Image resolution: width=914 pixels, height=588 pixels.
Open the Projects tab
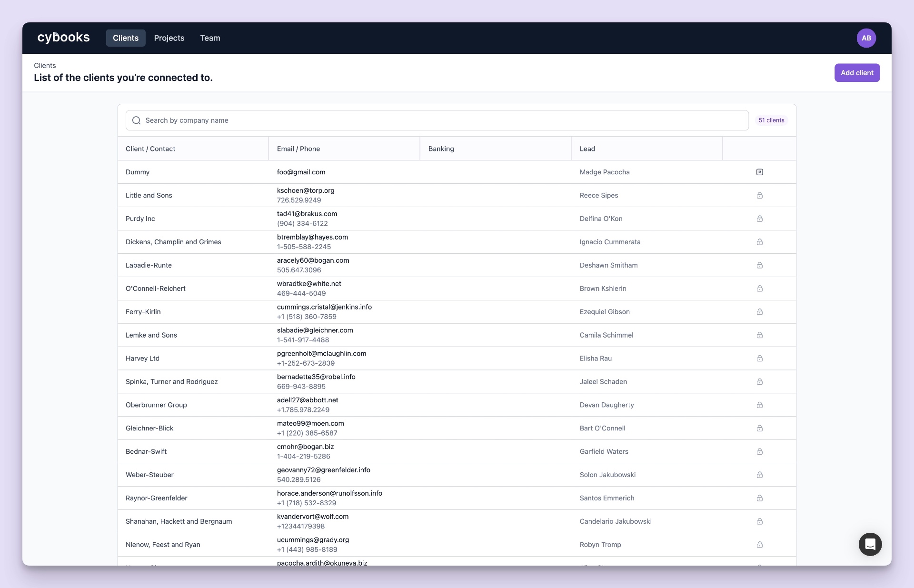pos(169,38)
